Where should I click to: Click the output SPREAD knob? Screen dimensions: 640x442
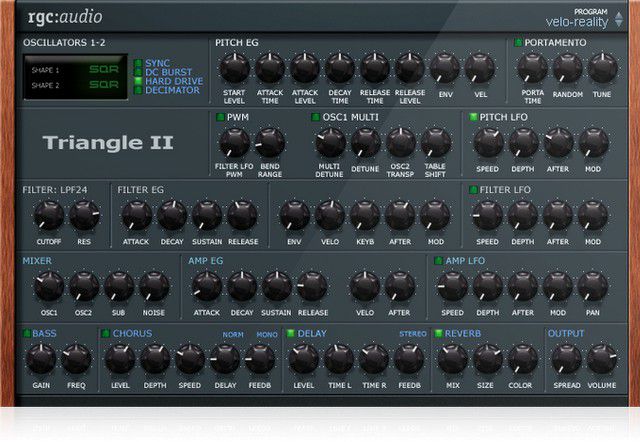567,359
